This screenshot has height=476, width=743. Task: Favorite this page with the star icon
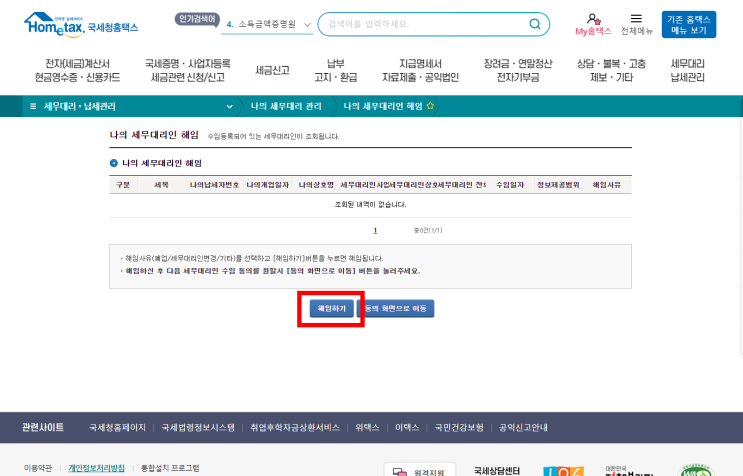(x=430, y=106)
